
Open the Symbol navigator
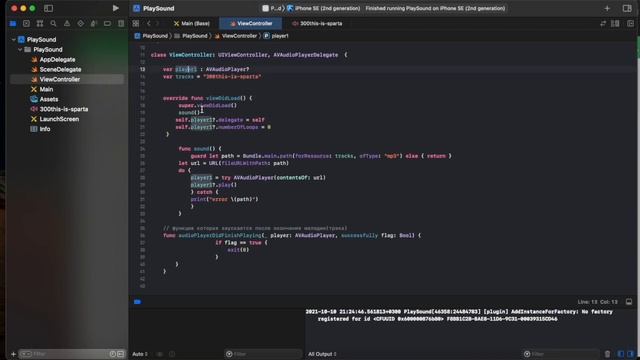coord(40,24)
